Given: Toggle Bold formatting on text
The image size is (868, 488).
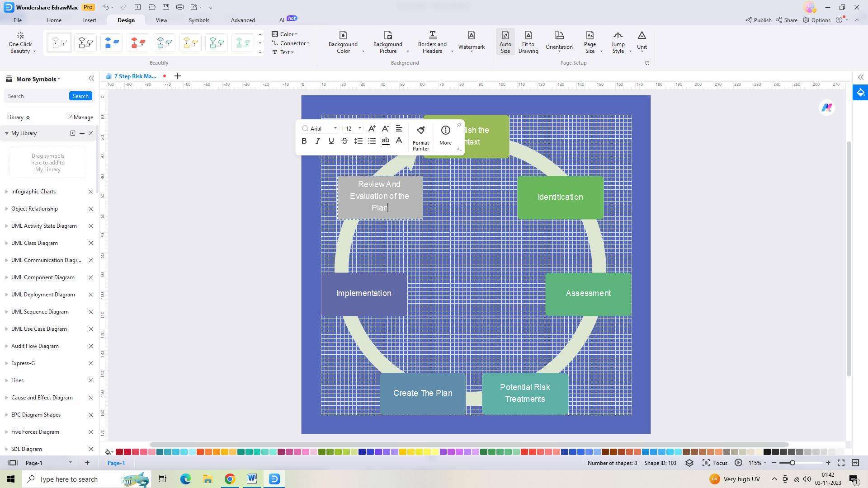Looking at the screenshot, I should (x=304, y=141).
